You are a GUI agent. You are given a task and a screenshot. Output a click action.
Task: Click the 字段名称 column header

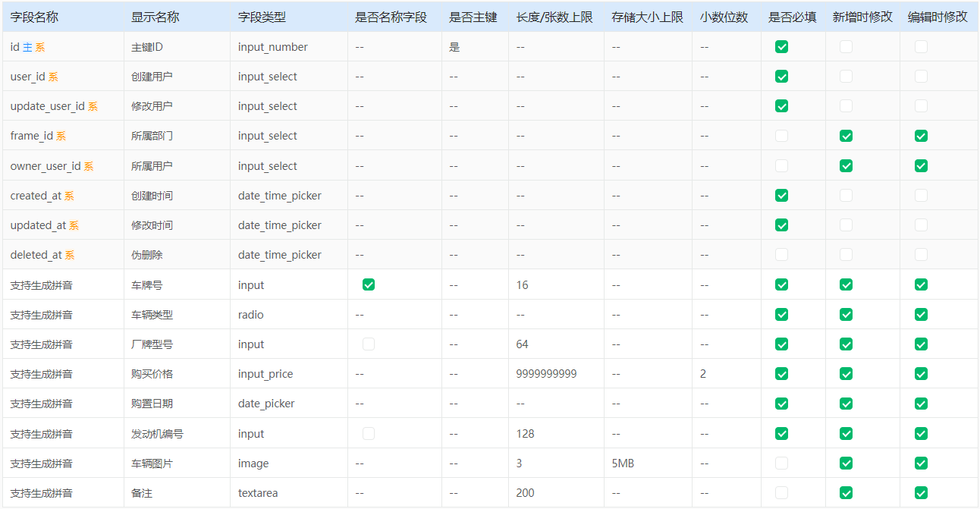34,17
